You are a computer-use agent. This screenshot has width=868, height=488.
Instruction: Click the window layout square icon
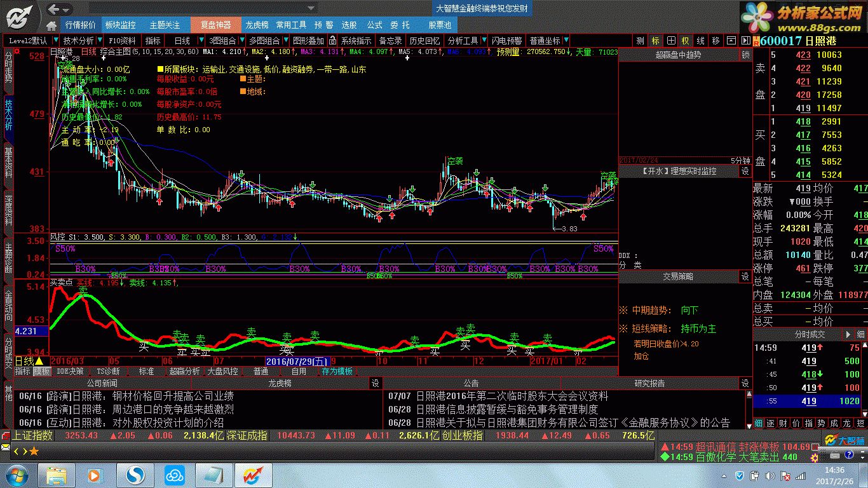731,41
